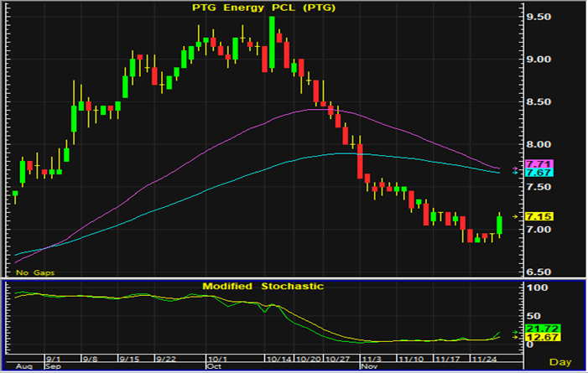Click the yellow arrow beside the 7.15 tag
The width and height of the screenshot is (588, 373).
[x=518, y=216]
